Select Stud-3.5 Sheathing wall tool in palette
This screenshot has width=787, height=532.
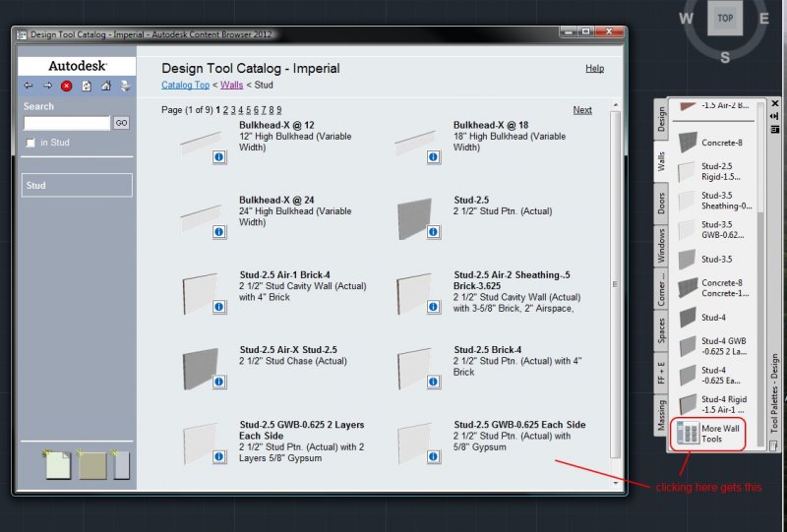(x=714, y=201)
